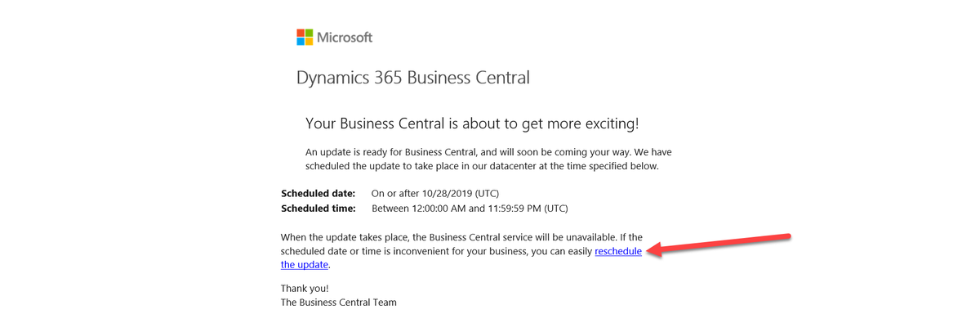The image size is (980, 332).
Task: Click the 'On or after 10/28/2019 (UTC)' value
Action: click(435, 194)
